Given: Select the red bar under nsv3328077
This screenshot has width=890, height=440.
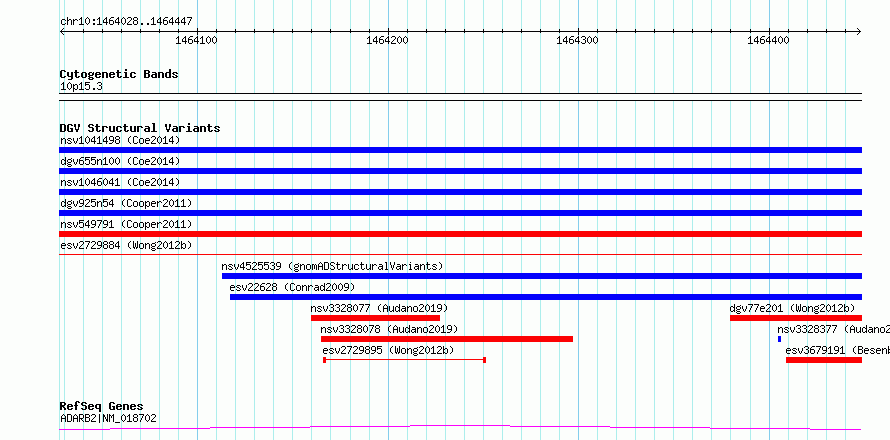Looking at the screenshot, I should 375,318.
